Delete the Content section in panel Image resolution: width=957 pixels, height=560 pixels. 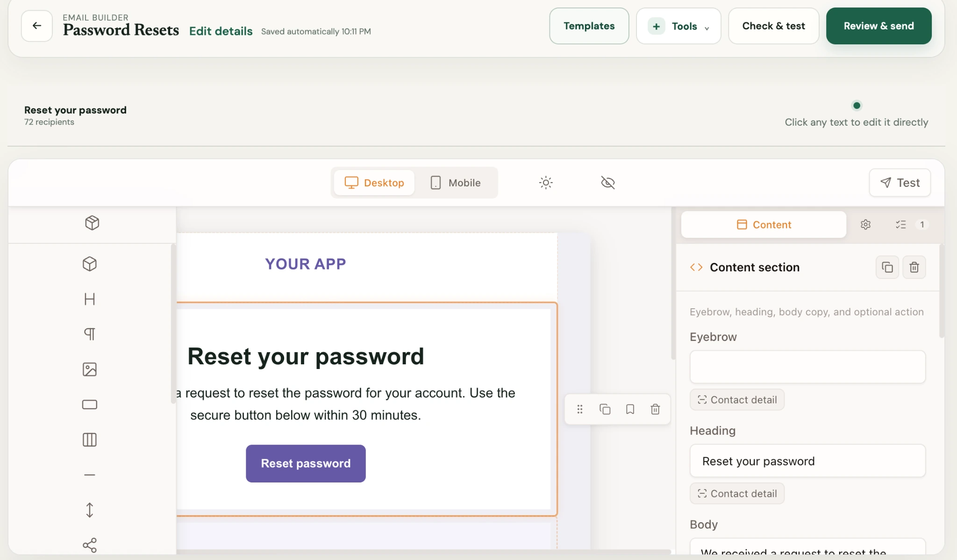(x=914, y=267)
